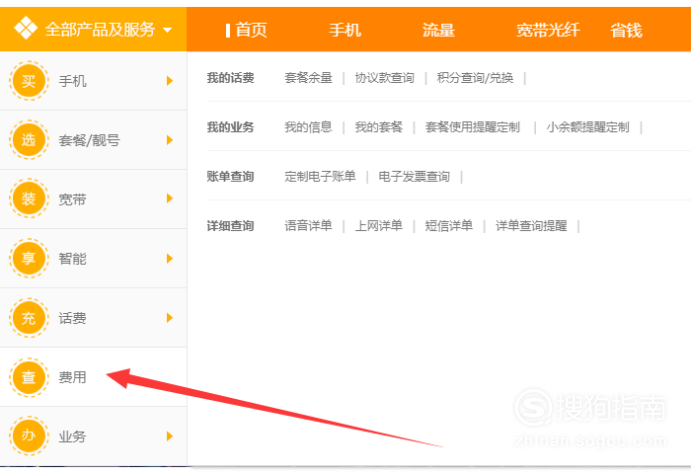Click the 选 round icon
This screenshot has height=475, width=691.
point(29,140)
